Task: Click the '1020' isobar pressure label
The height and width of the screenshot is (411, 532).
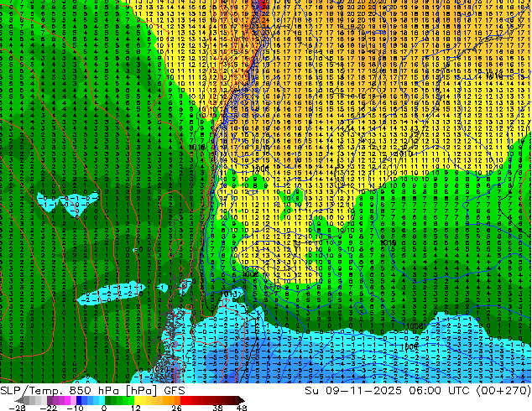Action: [159, 369]
